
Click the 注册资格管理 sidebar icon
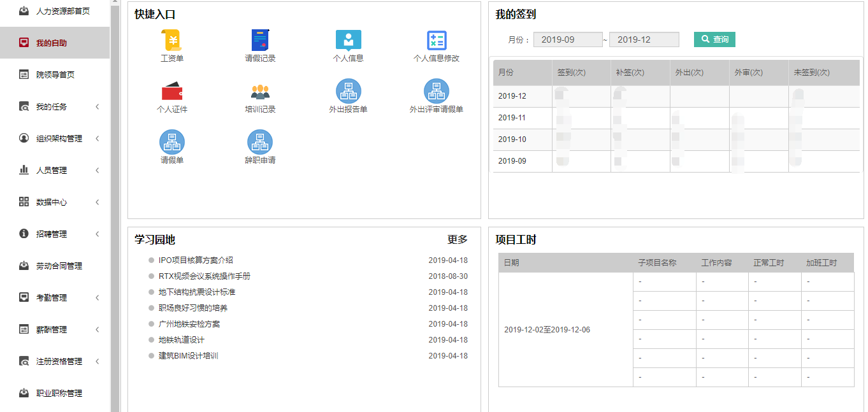pyautogui.click(x=24, y=361)
